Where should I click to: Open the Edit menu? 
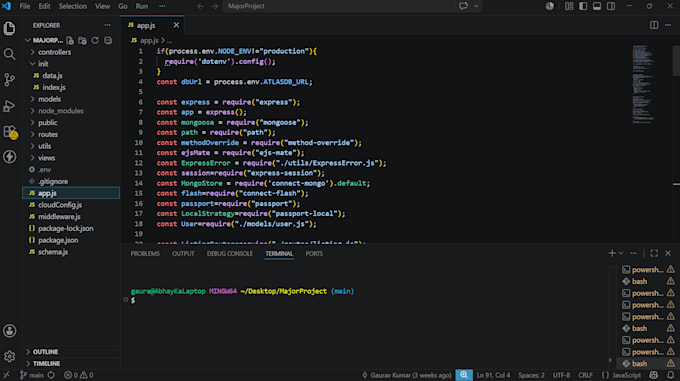(44, 6)
